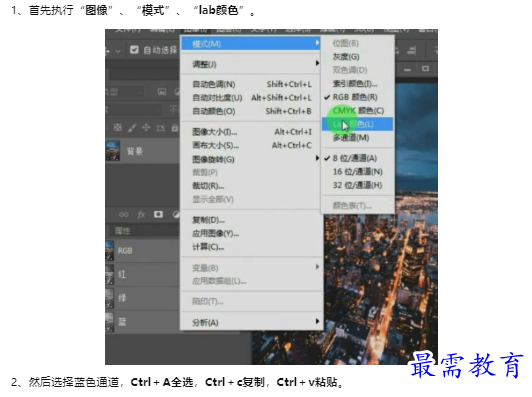The height and width of the screenshot is (397, 532).
Task: Click the Shift+Ctrl+L shortcut text
Action: pos(289,84)
